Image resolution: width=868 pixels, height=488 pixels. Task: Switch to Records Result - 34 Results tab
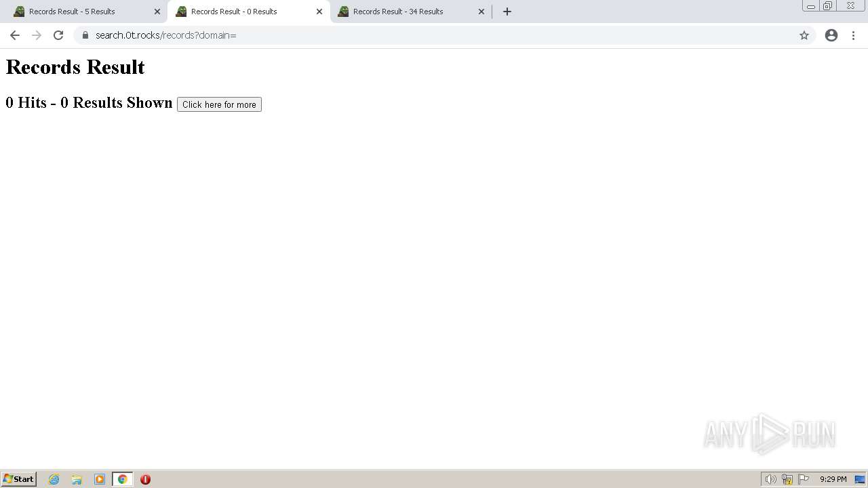tap(410, 12)
